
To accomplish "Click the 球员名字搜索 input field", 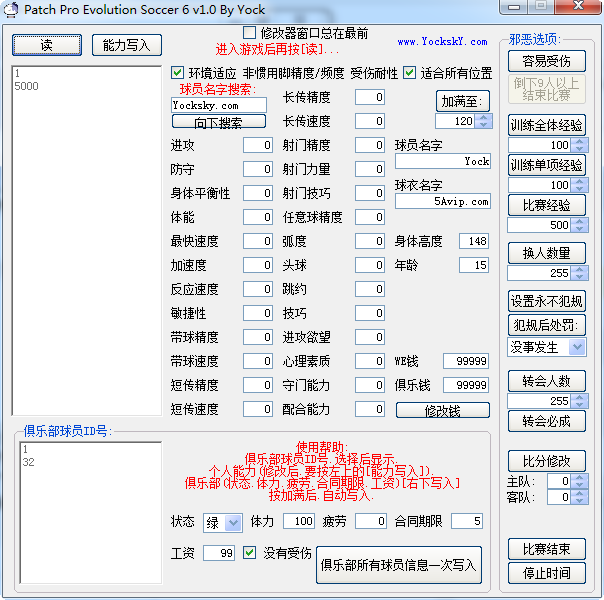I will click(x=218, y=105).
